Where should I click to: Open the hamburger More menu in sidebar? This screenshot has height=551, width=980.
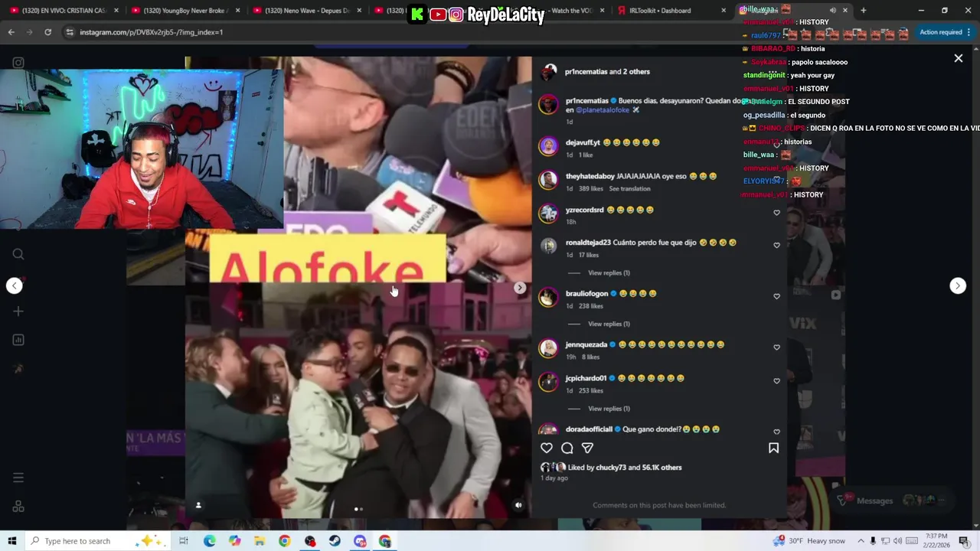[x=18, y=478]
